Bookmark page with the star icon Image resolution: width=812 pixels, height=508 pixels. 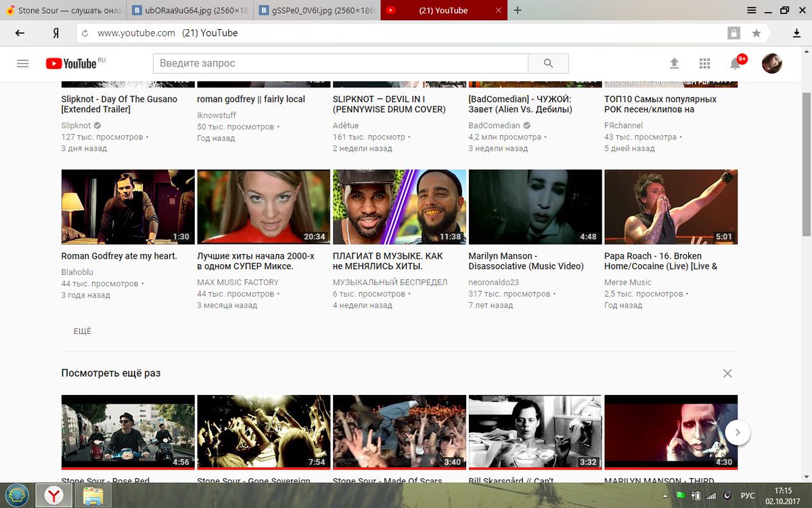pyautogui.click(x=756, y=33)
